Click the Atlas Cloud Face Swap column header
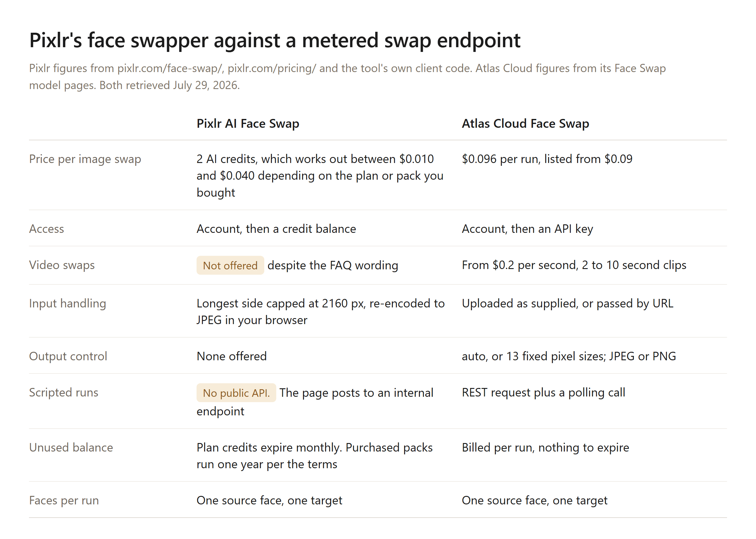The width and height of the screenshot is (756, 539). point(525,123)
